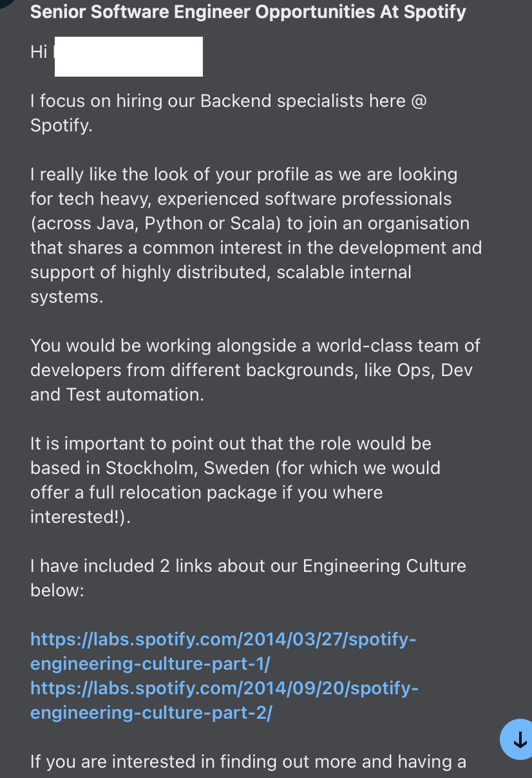Click the white redacted name box after Hi
Viewport: 532px width, 778px height.
click(129, 57)
